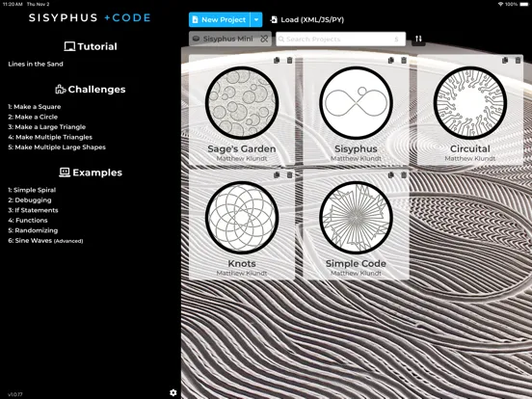Open example 6: Sine Waves (Advanced)
The width and height of the screenshot is (532, 399).
(45, 241)
